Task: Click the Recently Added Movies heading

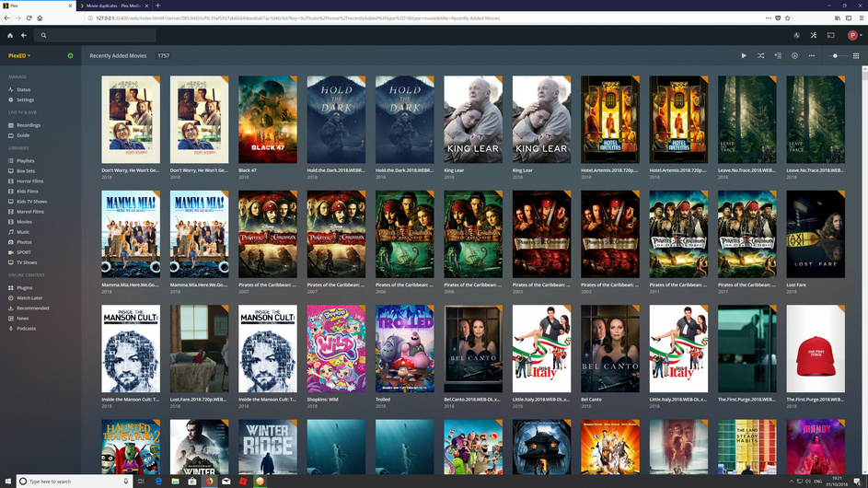Action: [118, 56]
